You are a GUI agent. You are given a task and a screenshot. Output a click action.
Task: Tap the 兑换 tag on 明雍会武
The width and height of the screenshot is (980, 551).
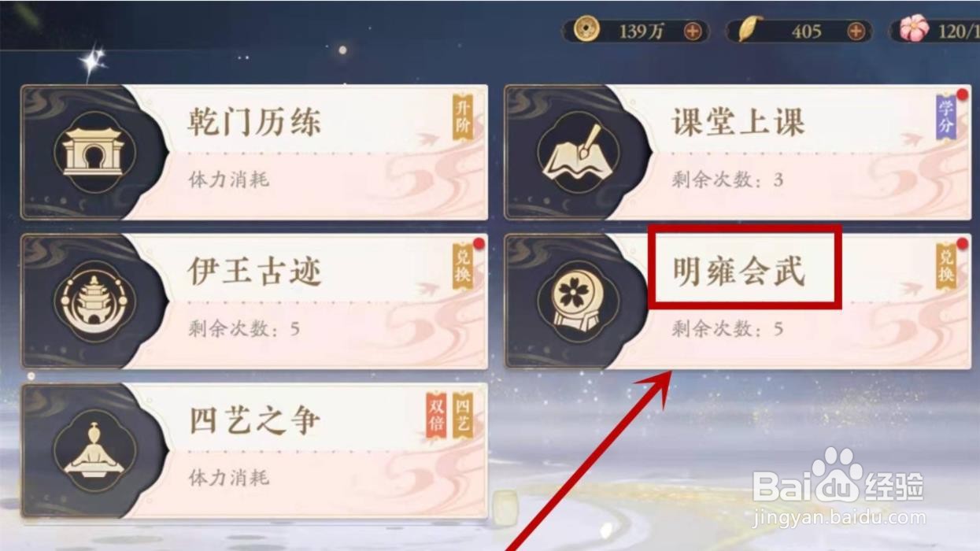[x=946, y=266]
